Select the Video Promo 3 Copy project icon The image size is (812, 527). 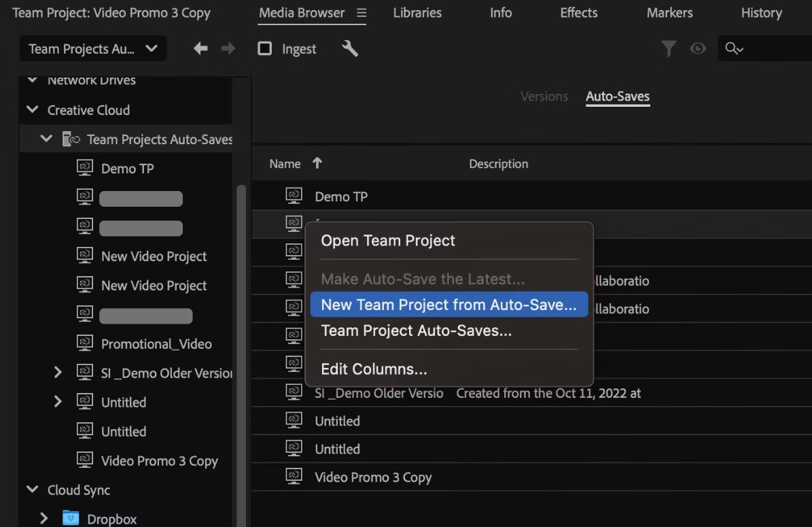point(85,460)
